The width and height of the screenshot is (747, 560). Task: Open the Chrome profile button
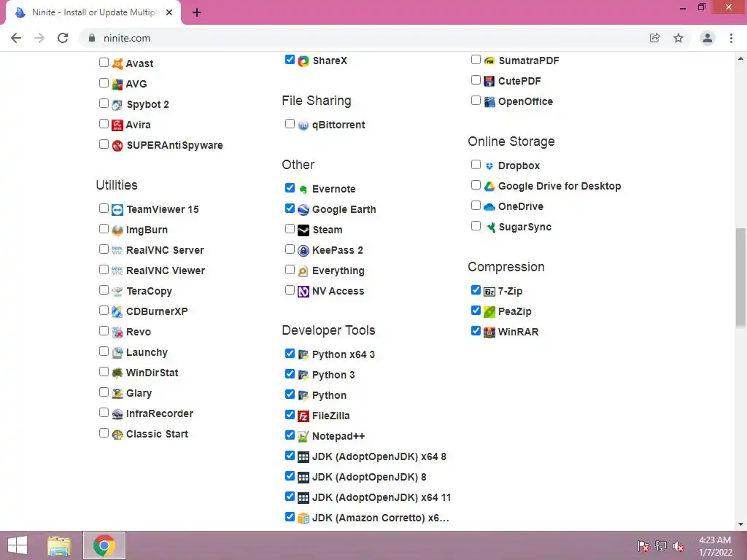[708, 38]
